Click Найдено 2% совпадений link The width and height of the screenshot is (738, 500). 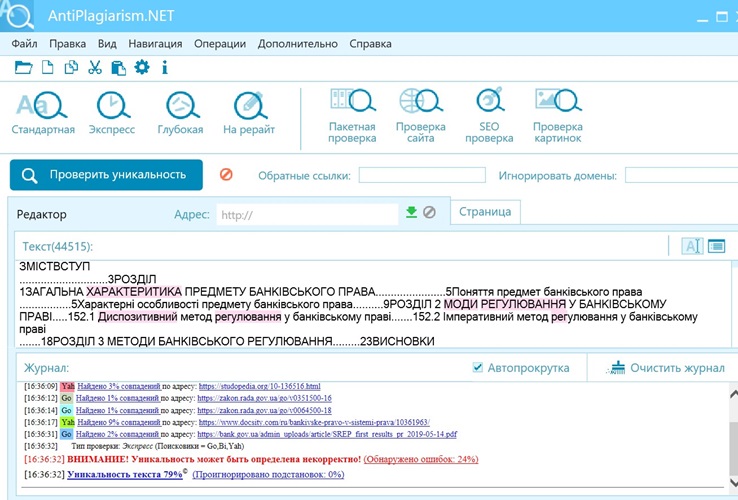coord(118,434)
